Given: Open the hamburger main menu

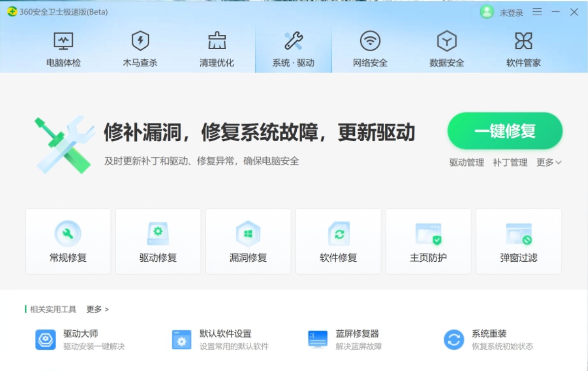Looking at the screenshot, I should click(537, 12).
